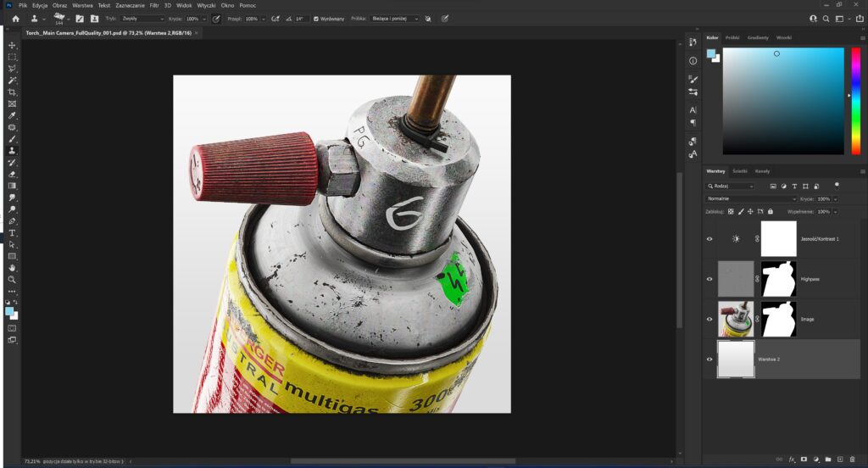Select the Gradient tool
This screenshot has width=868, height=468.
click(12, 186)
